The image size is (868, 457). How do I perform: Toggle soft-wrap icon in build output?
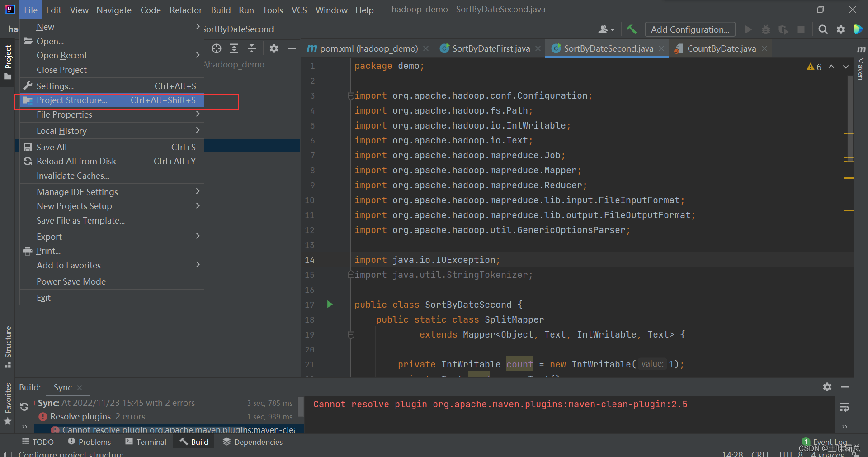coord(844,408)
